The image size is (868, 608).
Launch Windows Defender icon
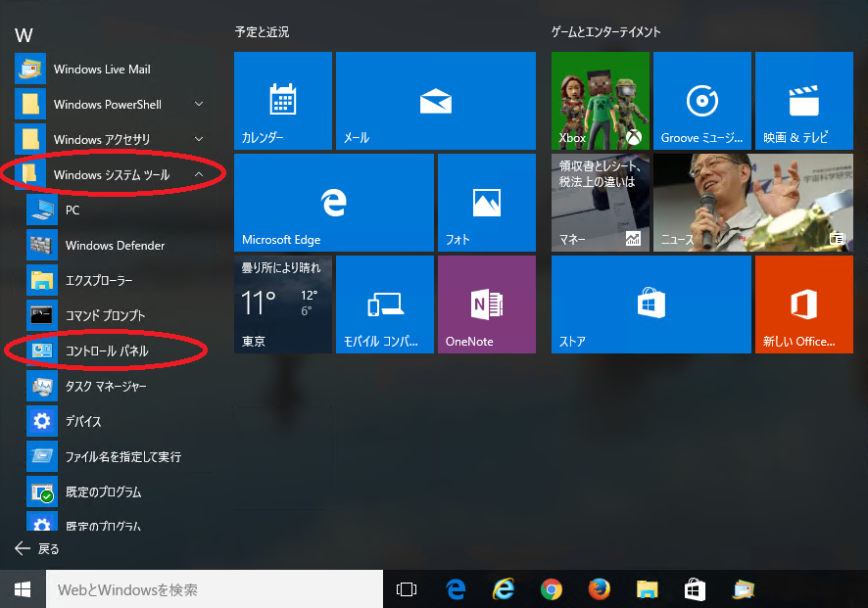42,245
